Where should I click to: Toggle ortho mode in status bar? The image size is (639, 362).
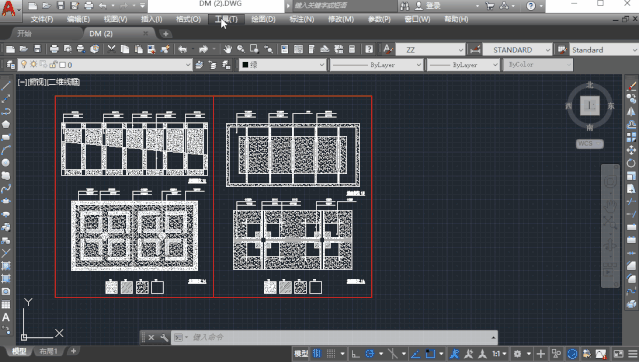pyautogui.click(x=355, y=353)
